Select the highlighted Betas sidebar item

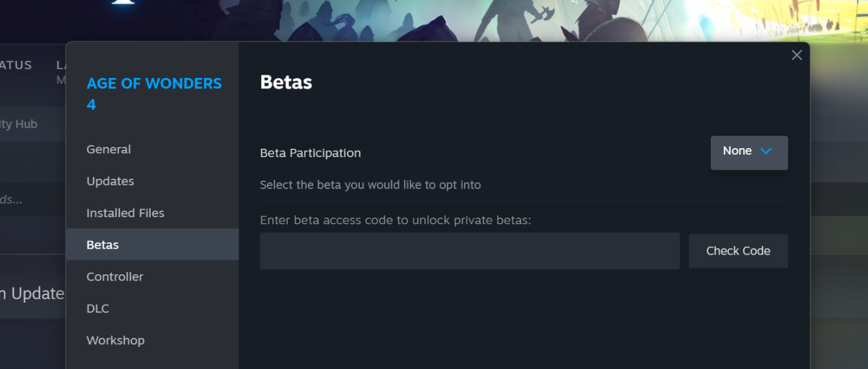(152, 245)
